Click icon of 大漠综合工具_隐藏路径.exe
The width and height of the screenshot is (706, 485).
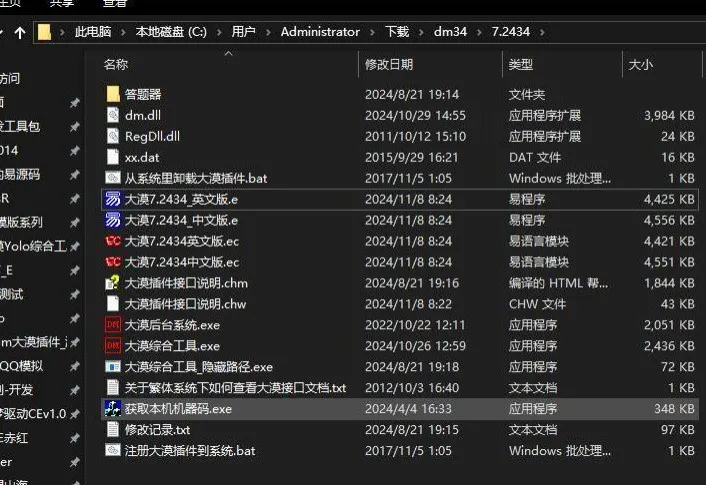click(x=113, y=367)
